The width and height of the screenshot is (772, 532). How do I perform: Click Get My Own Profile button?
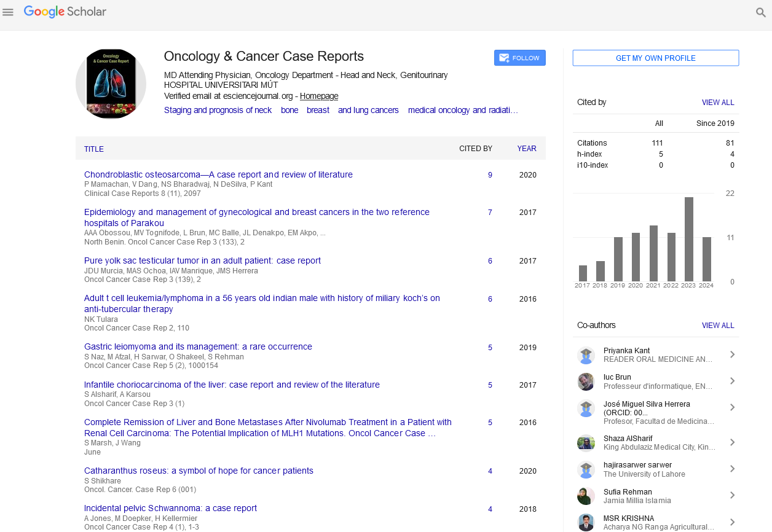tap(655, 58)
